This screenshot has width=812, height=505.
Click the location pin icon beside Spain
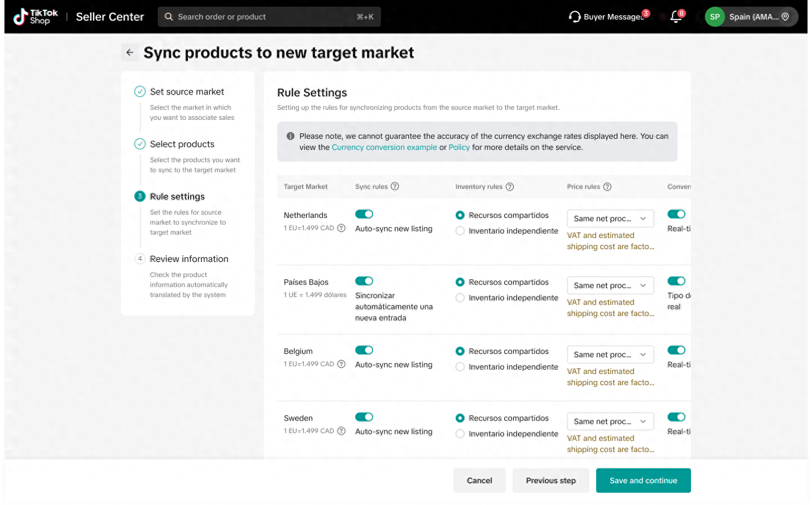pos(785,17)
